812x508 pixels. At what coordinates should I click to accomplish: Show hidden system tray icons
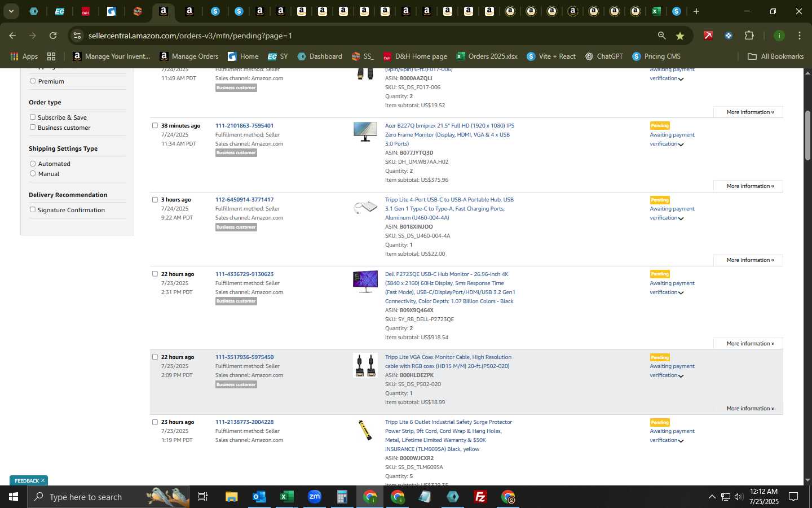tap(712, 497)
